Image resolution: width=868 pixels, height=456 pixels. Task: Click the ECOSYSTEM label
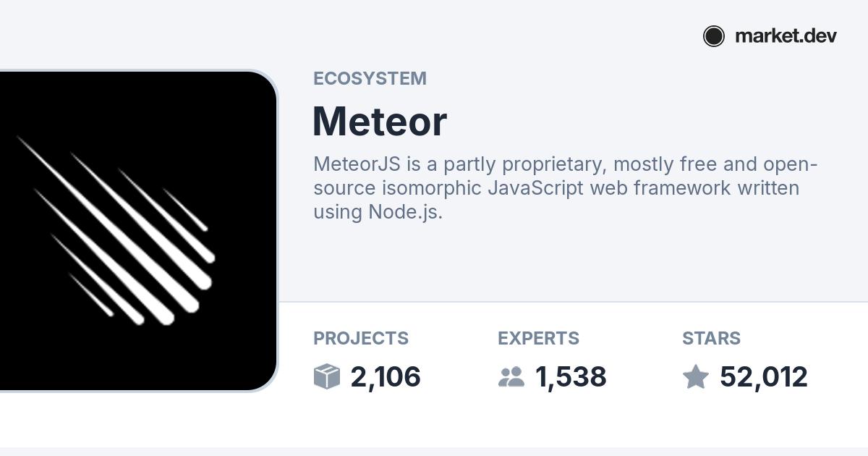point(370,78)
